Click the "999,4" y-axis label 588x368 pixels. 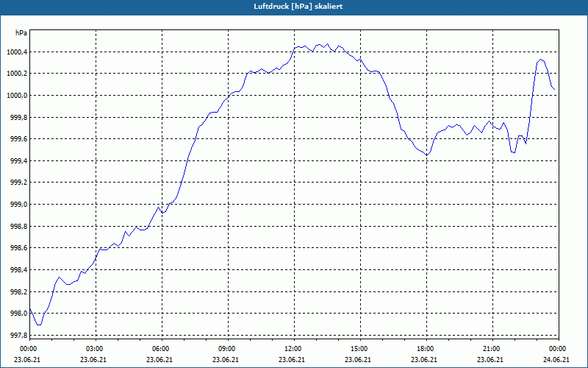point(18,160)
